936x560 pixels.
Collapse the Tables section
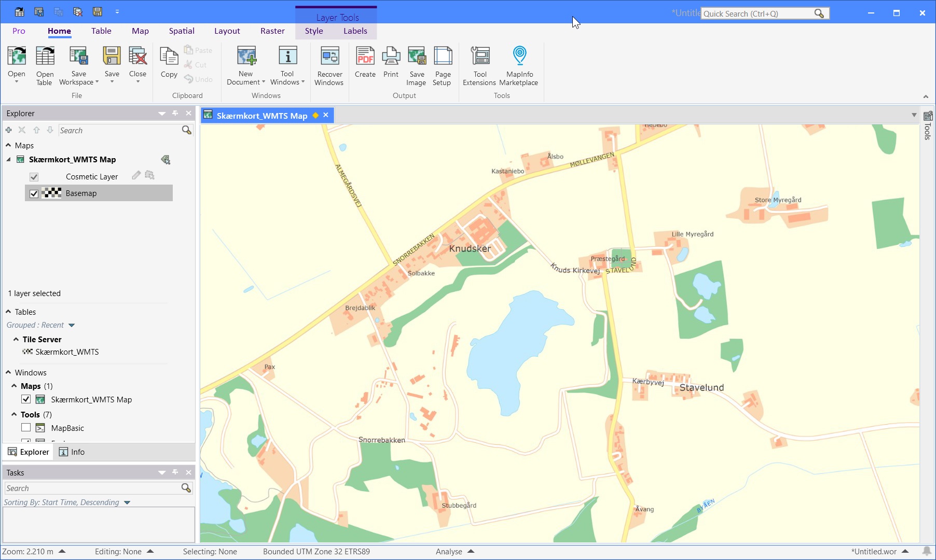click(8, 312)
